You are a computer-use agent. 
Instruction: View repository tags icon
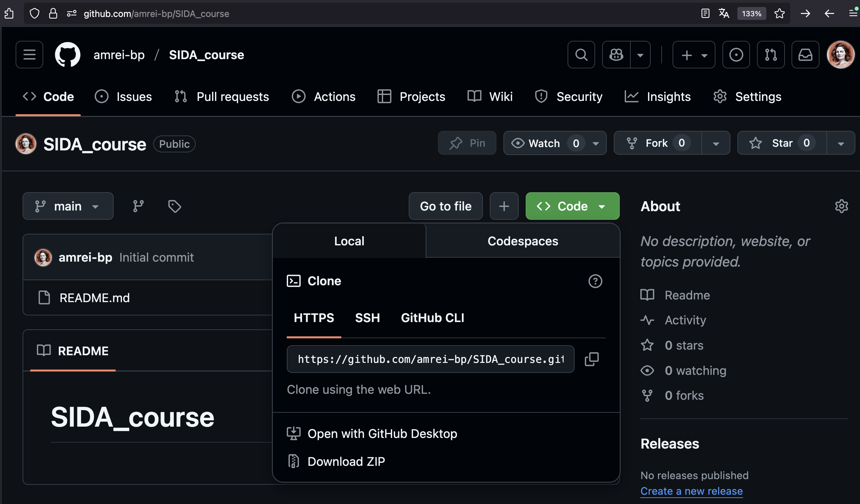[174, 206]
